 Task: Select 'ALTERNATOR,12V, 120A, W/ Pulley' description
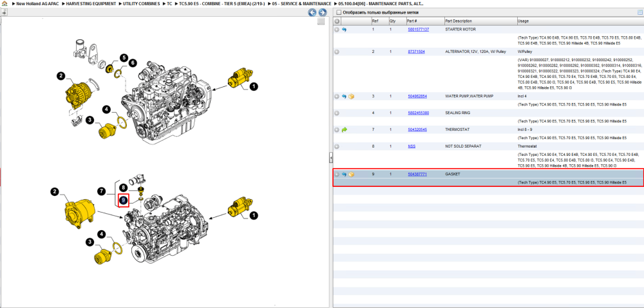click(476, 52)
